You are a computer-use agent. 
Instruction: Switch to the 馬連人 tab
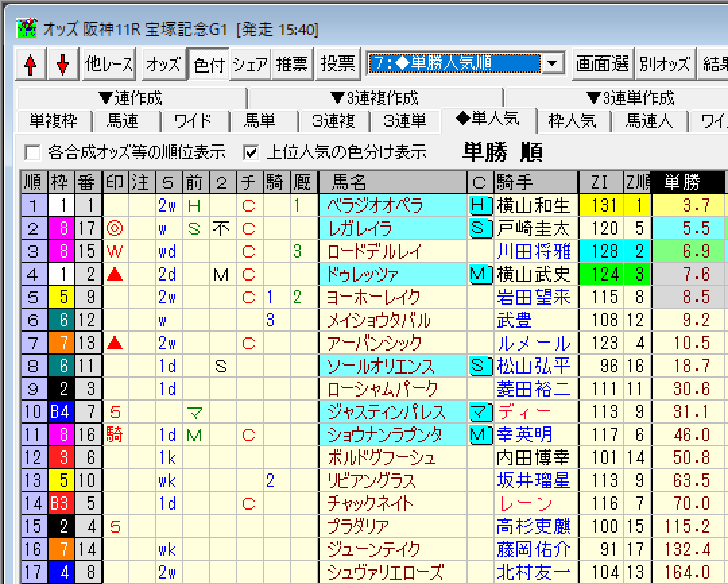[x=649, y=121]
